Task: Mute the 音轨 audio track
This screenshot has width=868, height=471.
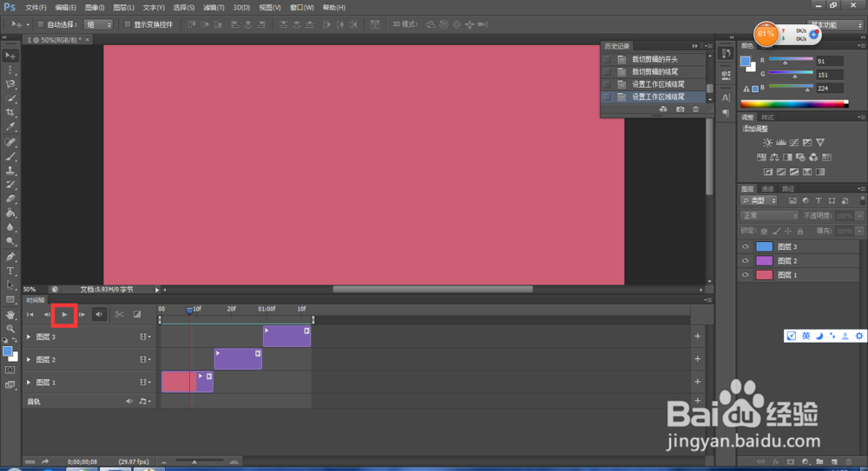Action: (x=129, y=402)
